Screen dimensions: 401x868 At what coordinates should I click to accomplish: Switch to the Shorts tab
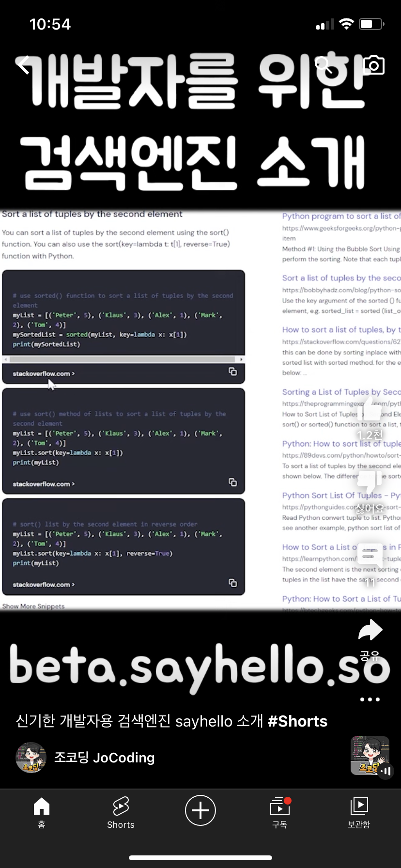(x=121, y=813)
